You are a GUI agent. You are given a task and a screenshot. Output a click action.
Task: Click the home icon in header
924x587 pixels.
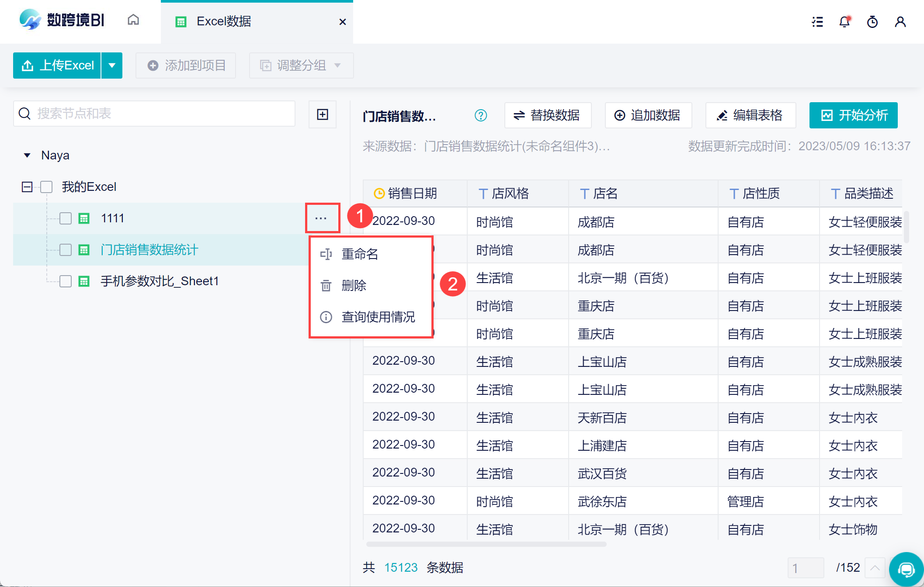coord(133,20)
